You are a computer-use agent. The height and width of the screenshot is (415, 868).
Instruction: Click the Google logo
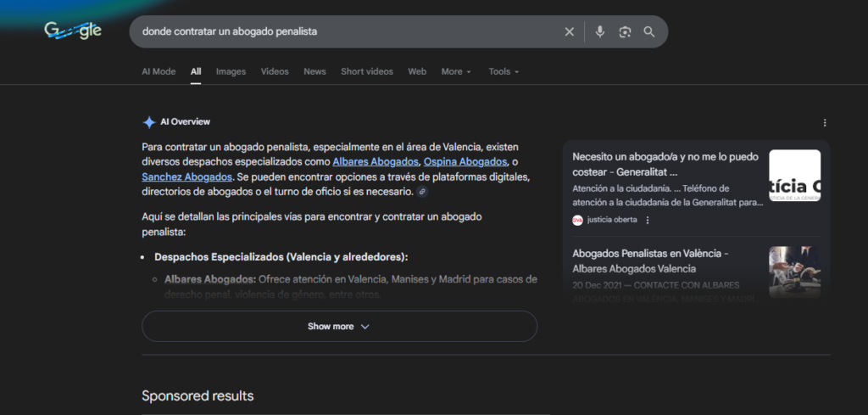click(74, 31)
